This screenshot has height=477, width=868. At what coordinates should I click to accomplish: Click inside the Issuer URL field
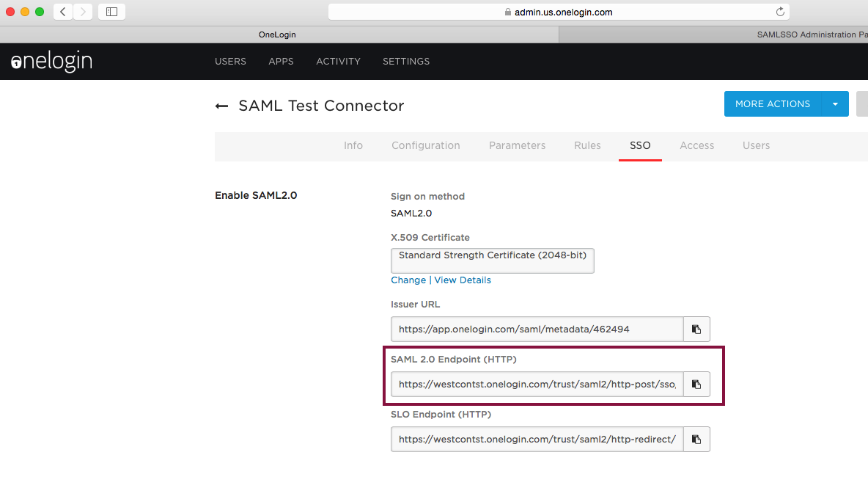[537, 329]
